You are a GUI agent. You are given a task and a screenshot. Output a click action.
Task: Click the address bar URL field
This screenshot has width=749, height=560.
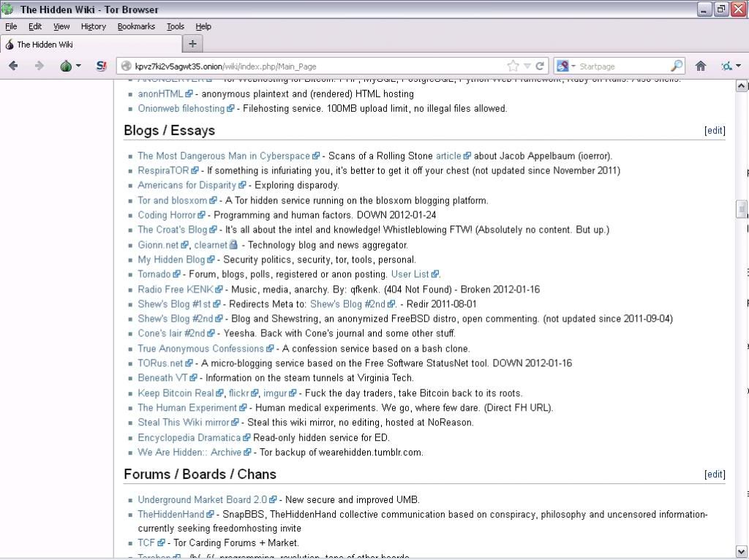click(x=315, y=67)
